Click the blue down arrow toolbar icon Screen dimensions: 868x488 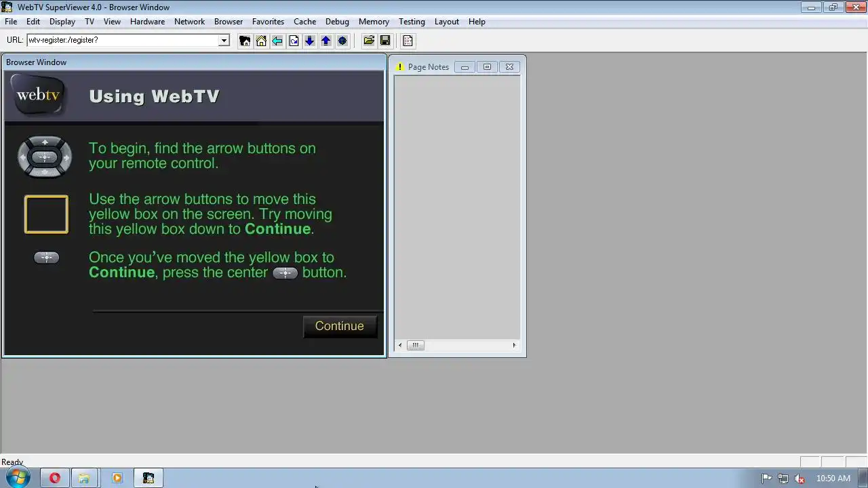[310, 41]
